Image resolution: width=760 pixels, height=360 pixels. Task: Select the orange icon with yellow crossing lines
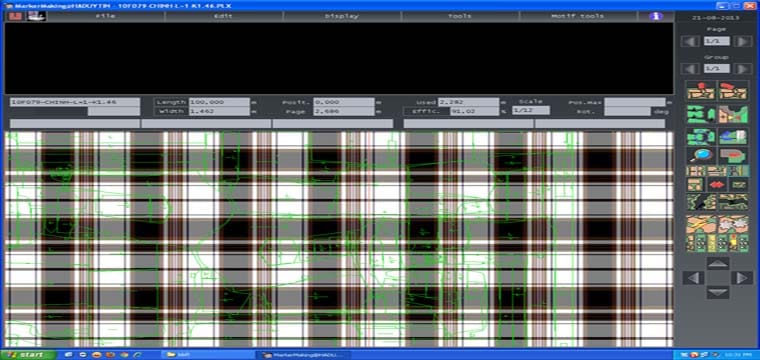click(701, 224)
